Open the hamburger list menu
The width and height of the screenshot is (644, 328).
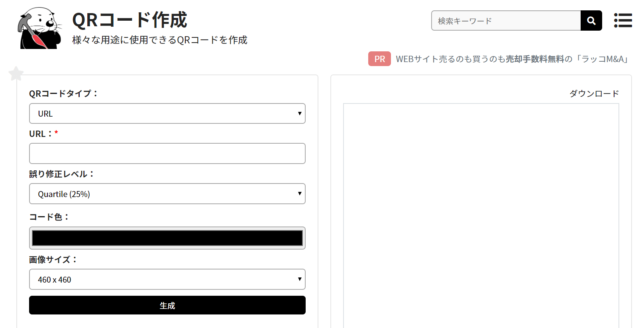pyautogui.click(x=623, y=20)
